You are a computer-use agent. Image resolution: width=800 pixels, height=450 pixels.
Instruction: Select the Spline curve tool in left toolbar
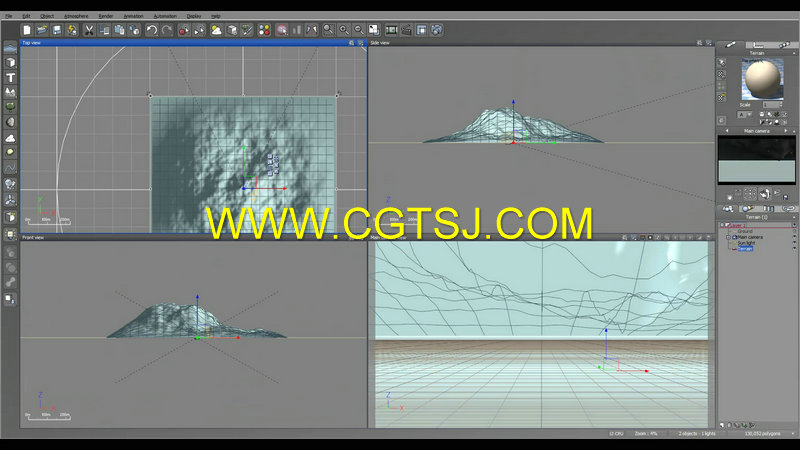[10, 167]
